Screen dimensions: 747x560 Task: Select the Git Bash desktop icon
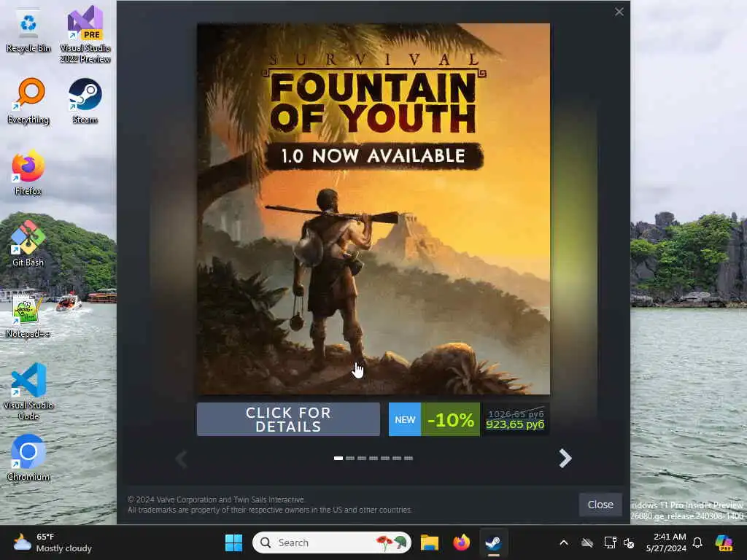click(x=28, y=244)
